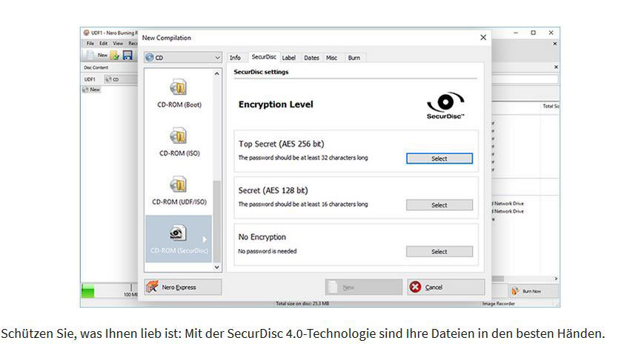Image resolution: width=644 pixels, height=349 pixels.
Task: Open the File menu in Nero window
Action: pos(90,44)
